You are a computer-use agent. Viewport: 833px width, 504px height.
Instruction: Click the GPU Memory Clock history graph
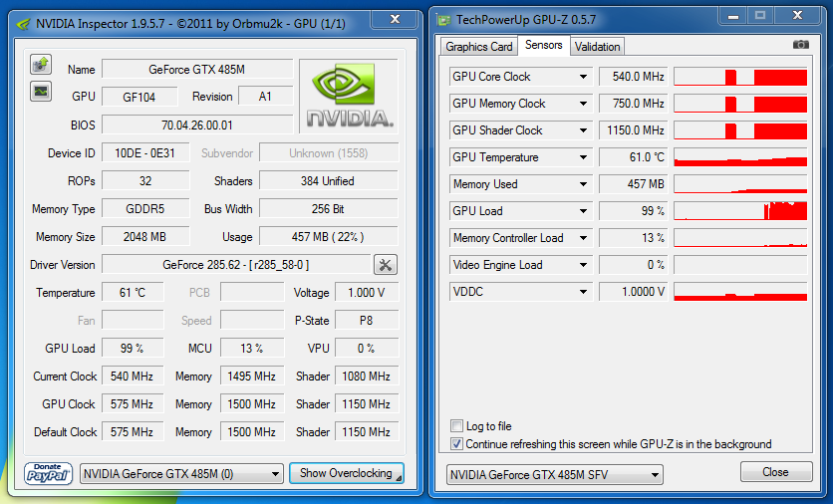click(x=740, y=104)
